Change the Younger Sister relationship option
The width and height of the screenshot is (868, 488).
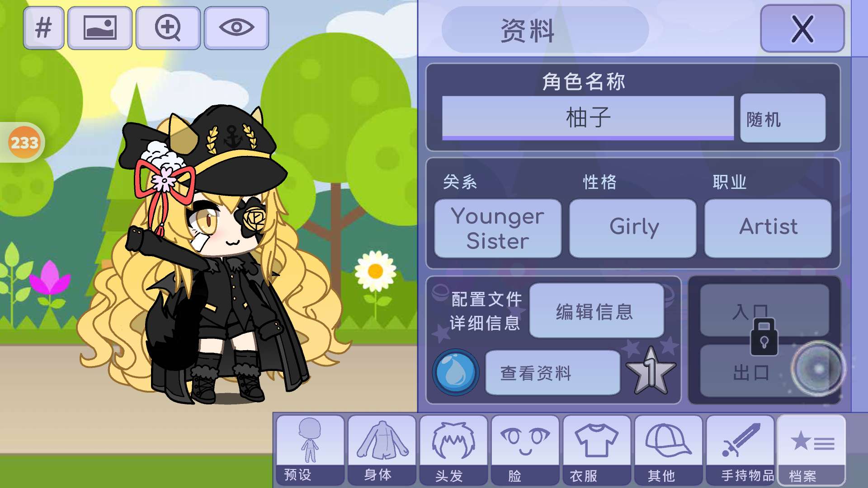[498, 229]
